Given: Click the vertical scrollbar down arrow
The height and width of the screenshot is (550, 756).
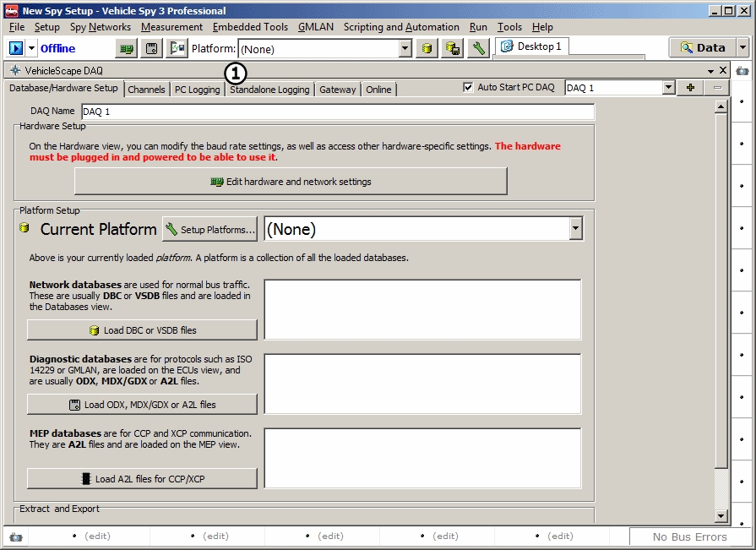Looking at the screenshot, I should pyautogui.click(x=721, y=515).
